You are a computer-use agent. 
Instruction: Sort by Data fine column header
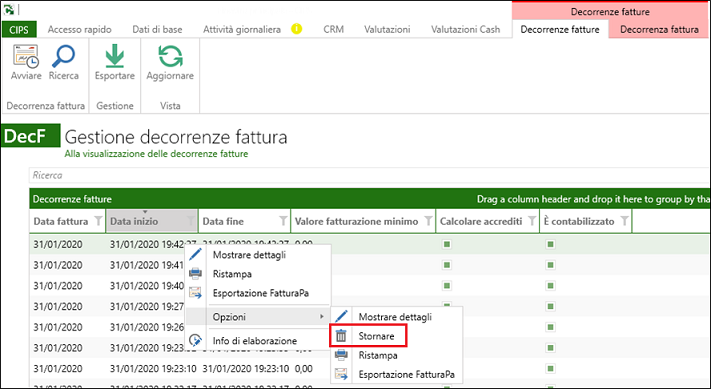pyautogui.click(x=223, y=221)
